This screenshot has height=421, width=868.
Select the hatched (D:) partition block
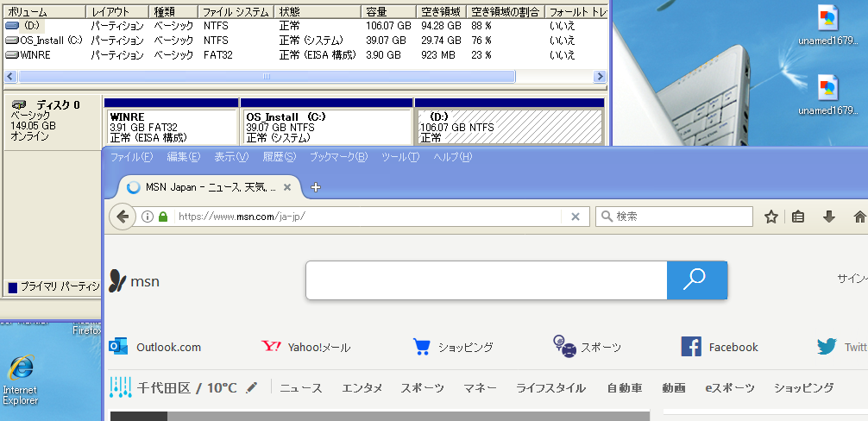coord(509,123)
